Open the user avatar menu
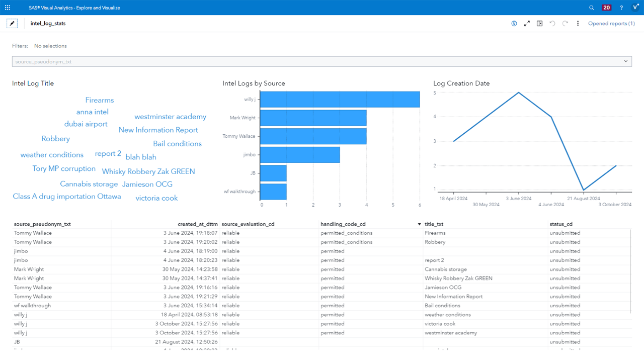Screen dimensions: 644x362 [635, 7]
